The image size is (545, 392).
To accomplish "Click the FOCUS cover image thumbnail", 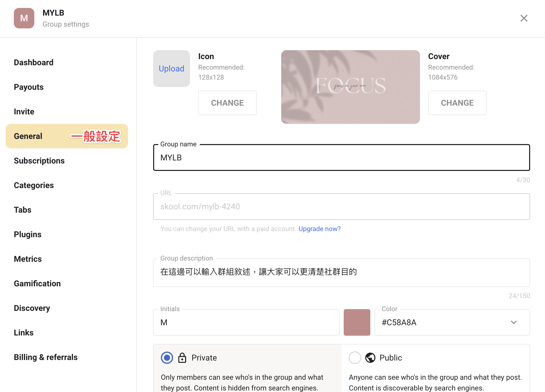I will pyautogui.click(x=351, y=87).
